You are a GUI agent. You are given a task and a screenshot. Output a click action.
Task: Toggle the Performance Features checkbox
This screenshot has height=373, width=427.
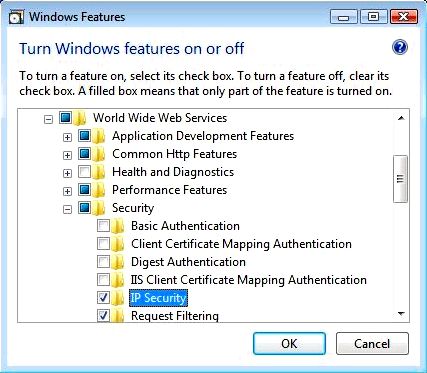(84, 190)
